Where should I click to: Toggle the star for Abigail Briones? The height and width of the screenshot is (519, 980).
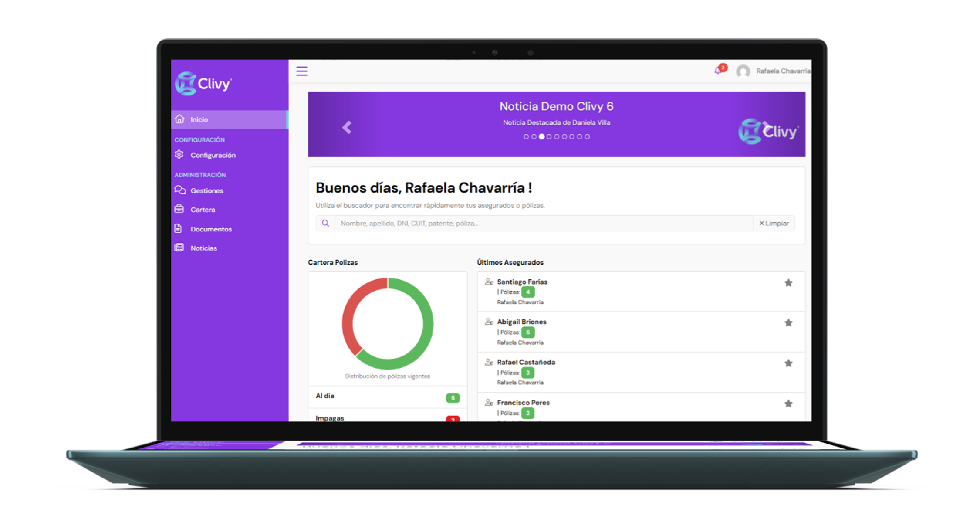788,323
